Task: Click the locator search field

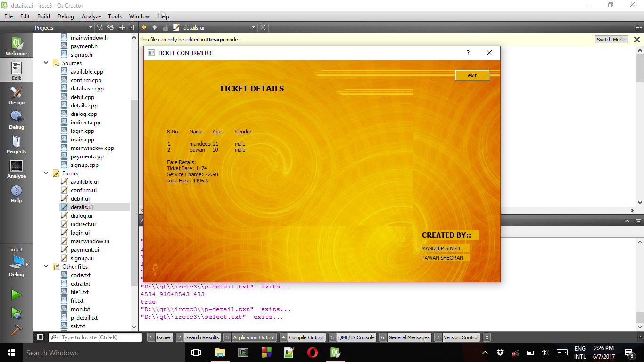Action: click(x=95, y=337)
